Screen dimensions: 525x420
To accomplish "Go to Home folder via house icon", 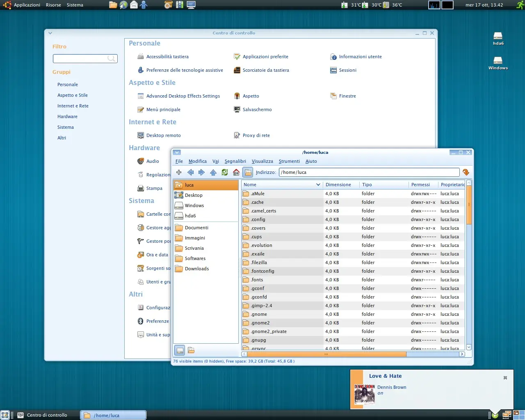I will [236, 172].
